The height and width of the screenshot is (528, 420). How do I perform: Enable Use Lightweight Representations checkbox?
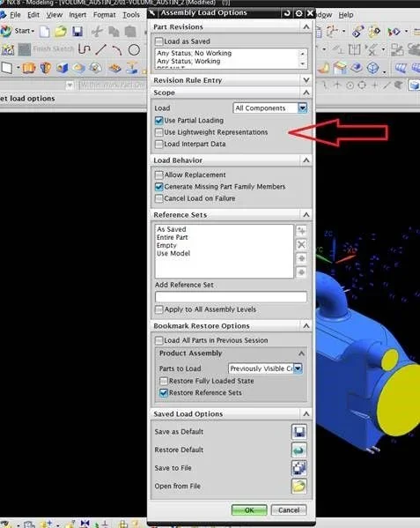click(x=159, y=132)
